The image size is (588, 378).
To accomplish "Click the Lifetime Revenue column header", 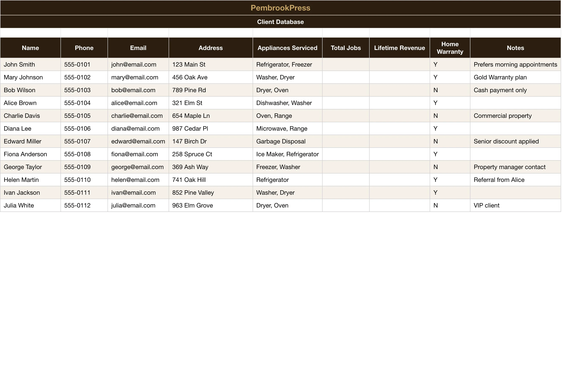I will (400, 48).
